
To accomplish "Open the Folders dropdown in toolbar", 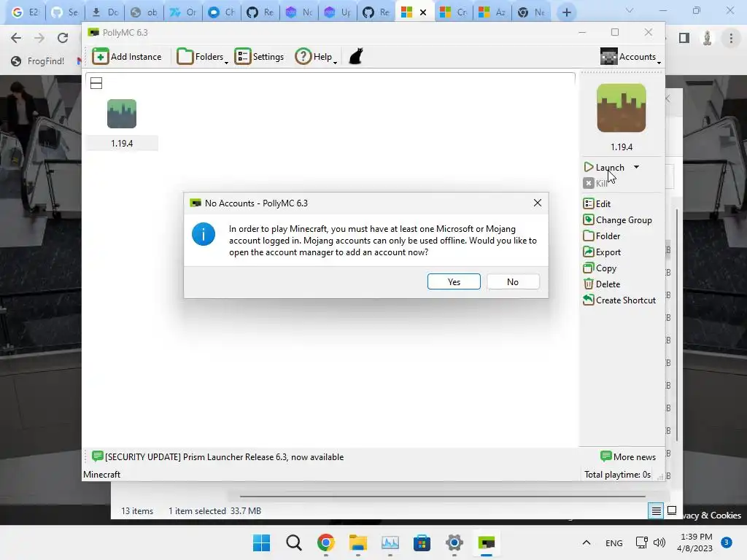I will (203, 57).
